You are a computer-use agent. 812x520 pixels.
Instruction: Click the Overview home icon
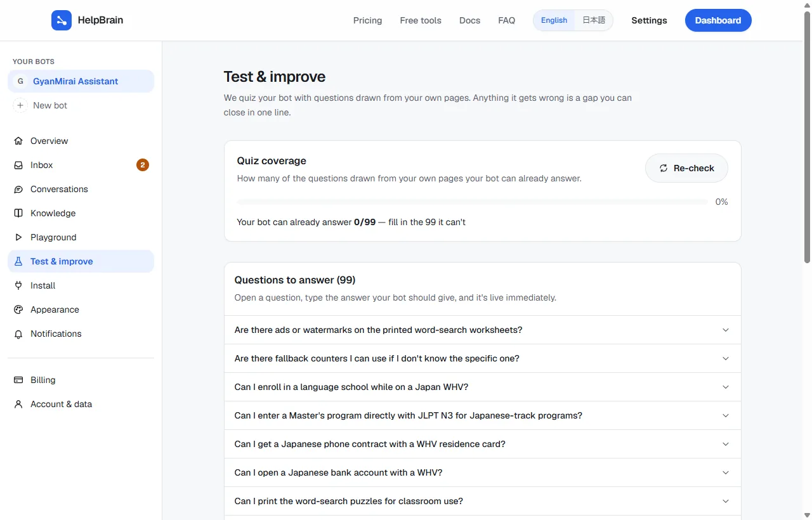(18, 141)
